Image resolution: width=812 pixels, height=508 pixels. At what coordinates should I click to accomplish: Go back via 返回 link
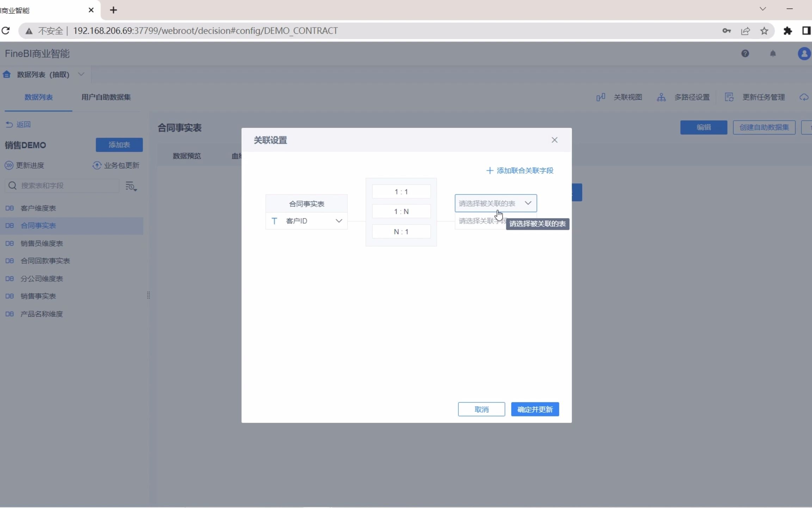tap(18, 125)
